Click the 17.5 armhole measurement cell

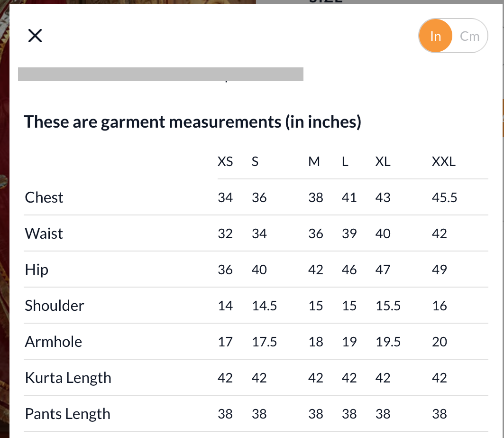click(x=264, y=342)
